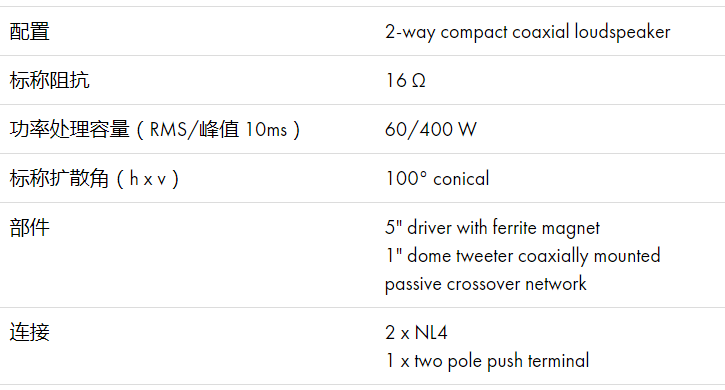Click the 5" driver with ferrite magnet line

[x=492, y=228]
